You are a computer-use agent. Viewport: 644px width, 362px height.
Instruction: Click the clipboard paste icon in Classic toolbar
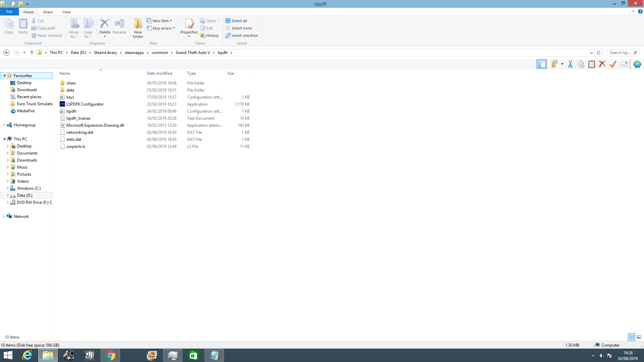pyautogui.click(x=592, y=64)
